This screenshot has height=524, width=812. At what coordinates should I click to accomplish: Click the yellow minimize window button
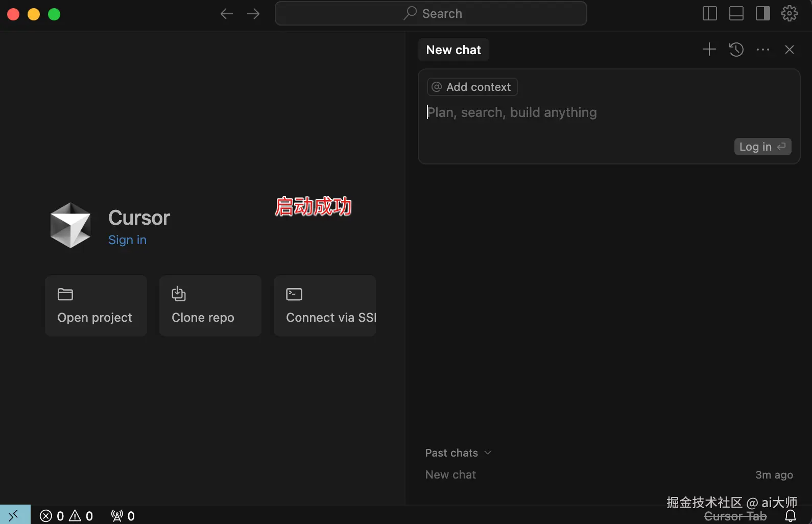[x=34, y=14]
